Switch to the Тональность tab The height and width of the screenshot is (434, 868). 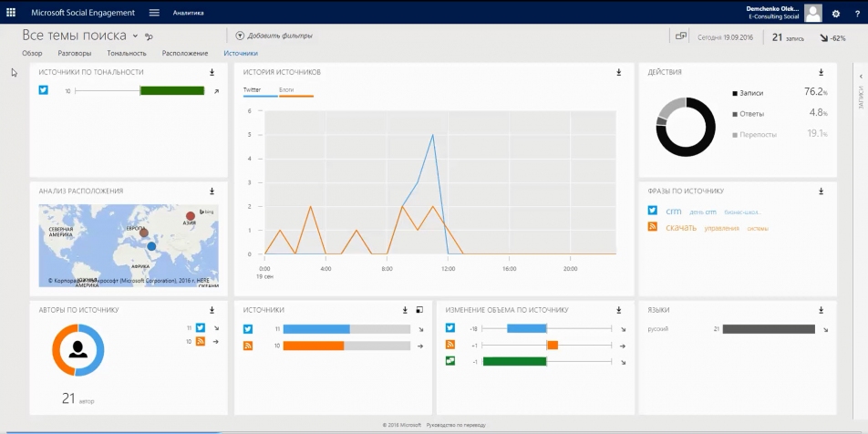[127, 54]
